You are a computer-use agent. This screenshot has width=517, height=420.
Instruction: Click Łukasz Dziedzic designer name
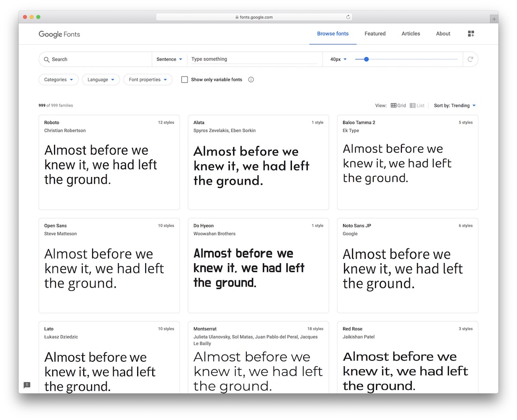(61, 337)
